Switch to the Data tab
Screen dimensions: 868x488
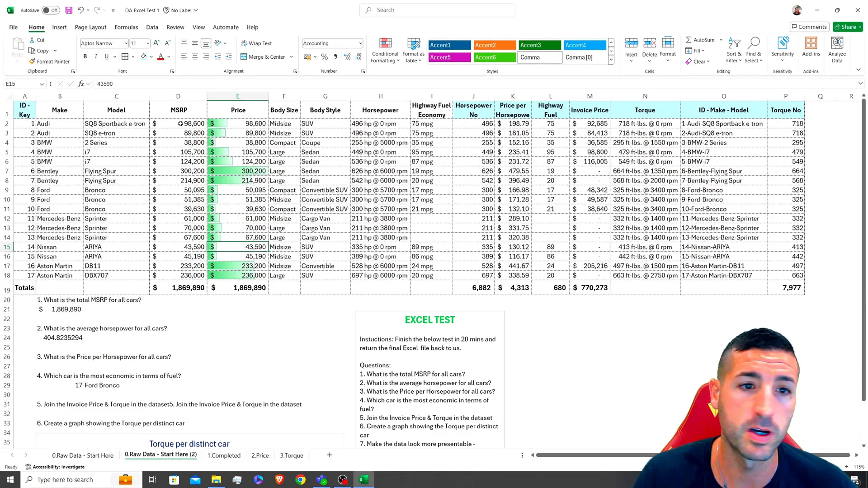152,27
